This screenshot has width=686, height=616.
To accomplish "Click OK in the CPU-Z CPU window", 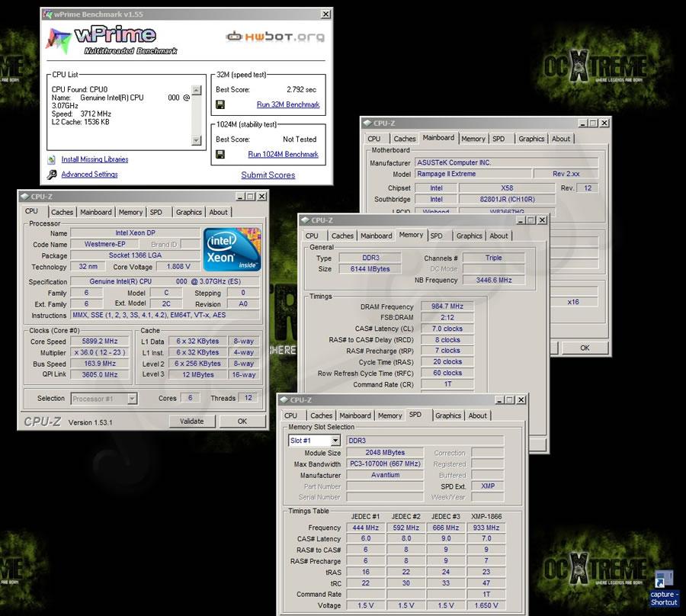I will point(242,422).
